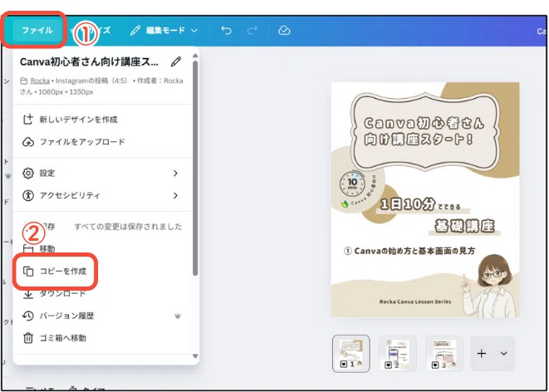
Task: Click Rocka Canva Lesson Series text
Action: (415, 301)
